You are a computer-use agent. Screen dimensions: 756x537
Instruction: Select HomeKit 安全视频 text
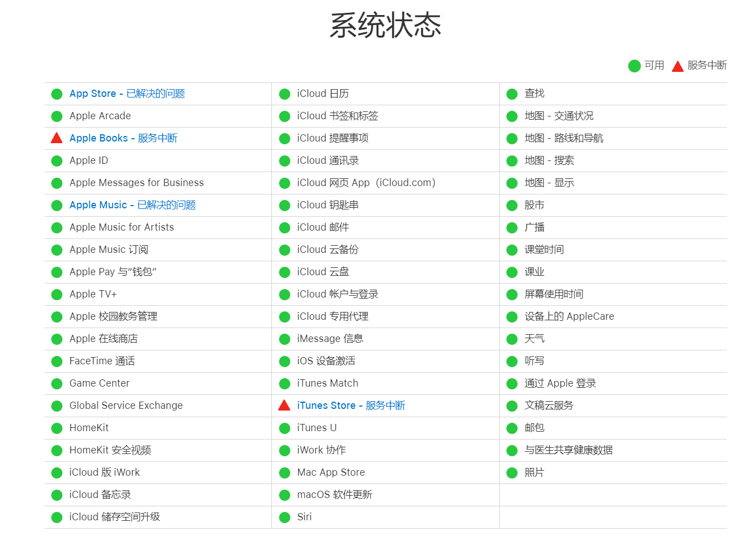click(x=110, y=450)
